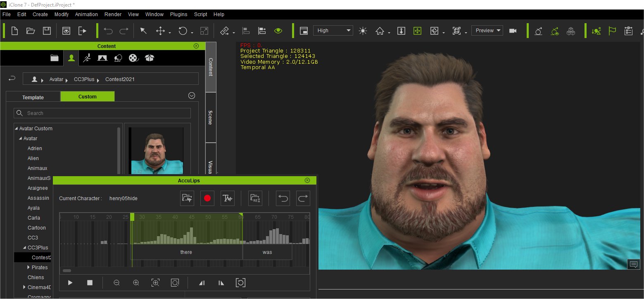Open the Animation menu
The height and width of the screenshot is (299, 644).
point(86,14)
